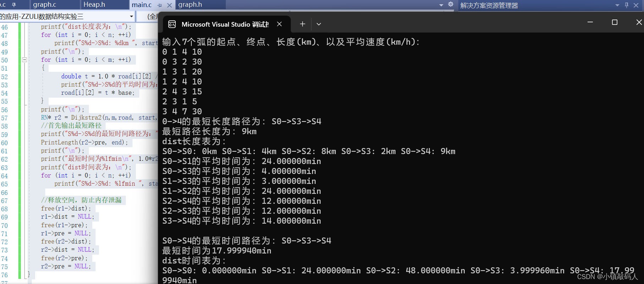Viewport: 644px width, 284px height.
Task: Click console line S0->S1的平均时间为 24.000000min
Action: [x=242, y=161]
